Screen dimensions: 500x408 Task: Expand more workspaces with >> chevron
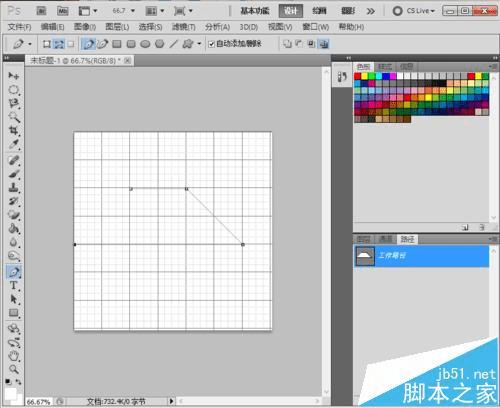coord(370,11)
